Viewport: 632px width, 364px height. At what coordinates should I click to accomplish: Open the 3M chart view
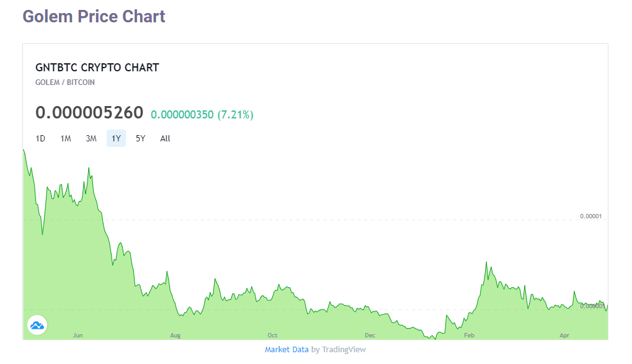click(91, 138)
